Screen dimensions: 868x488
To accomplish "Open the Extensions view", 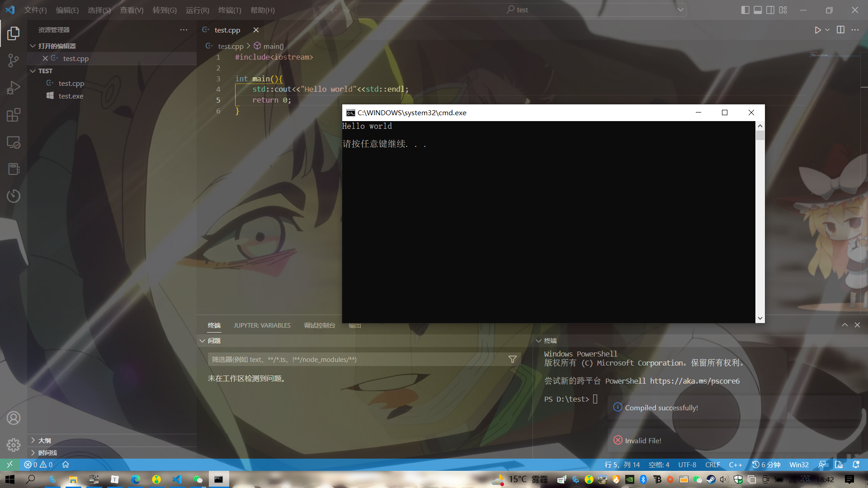I will pyautogui.click(x=14, y=115).
